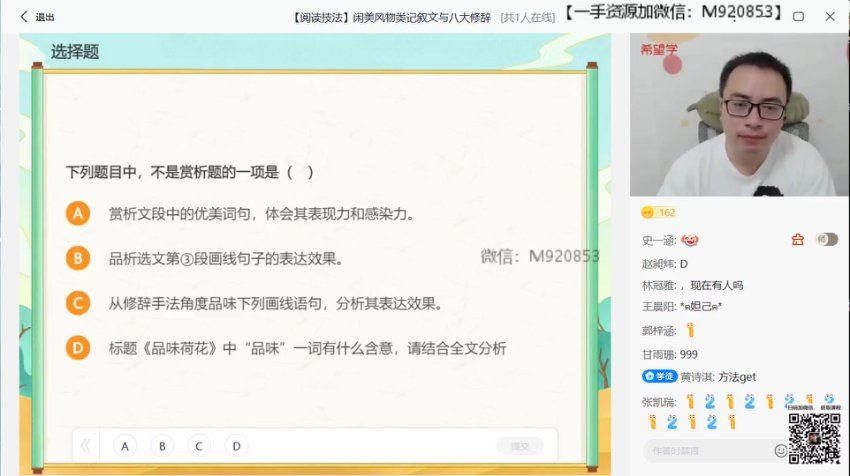The height and width of the screenshot is (476, 850).
Task: Click option text '品析选文第③段画线句子的表达效果。'
Action: pos(226,259)
